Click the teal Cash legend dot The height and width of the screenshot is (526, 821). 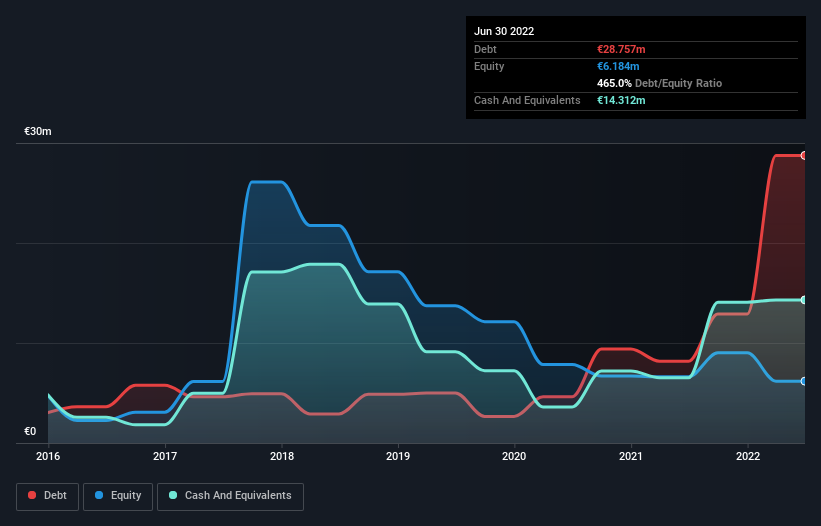173,495
